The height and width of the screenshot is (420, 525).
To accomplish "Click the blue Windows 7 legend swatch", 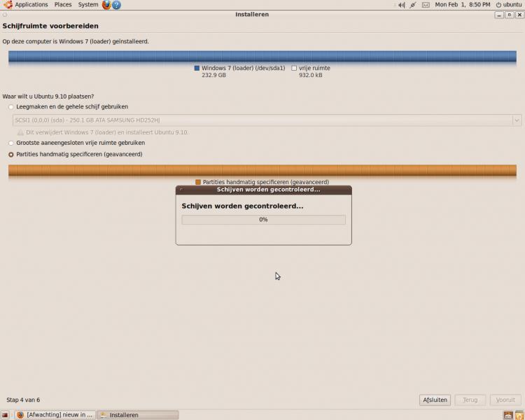I will tap(197, 68).
